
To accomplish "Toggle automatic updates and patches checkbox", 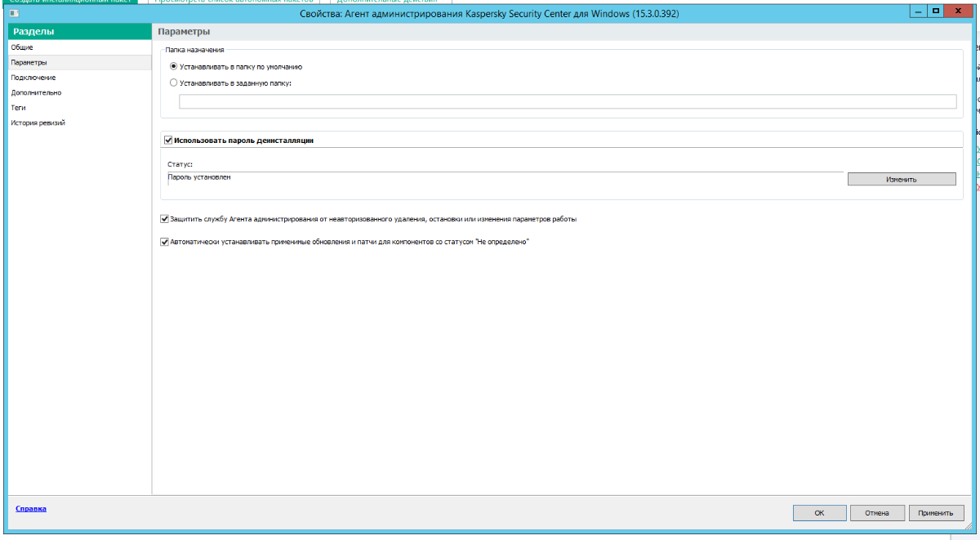I will (x=165, y=242).
